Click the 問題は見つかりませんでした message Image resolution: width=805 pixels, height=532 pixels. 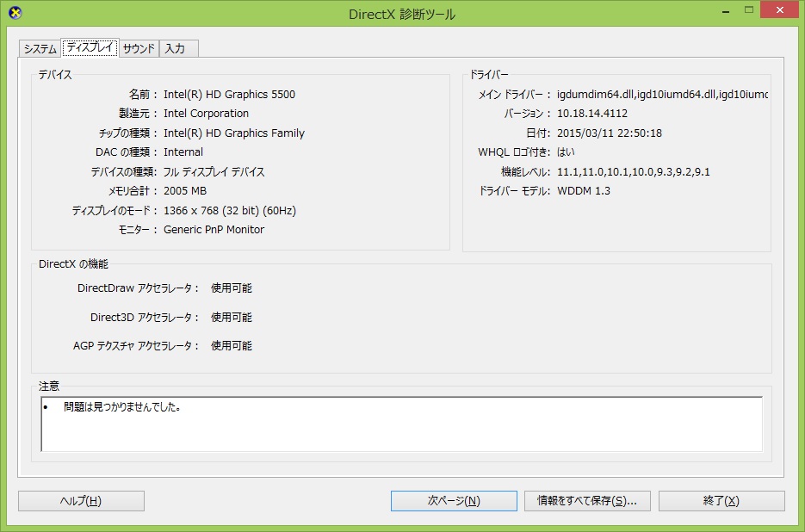[122, 407]
